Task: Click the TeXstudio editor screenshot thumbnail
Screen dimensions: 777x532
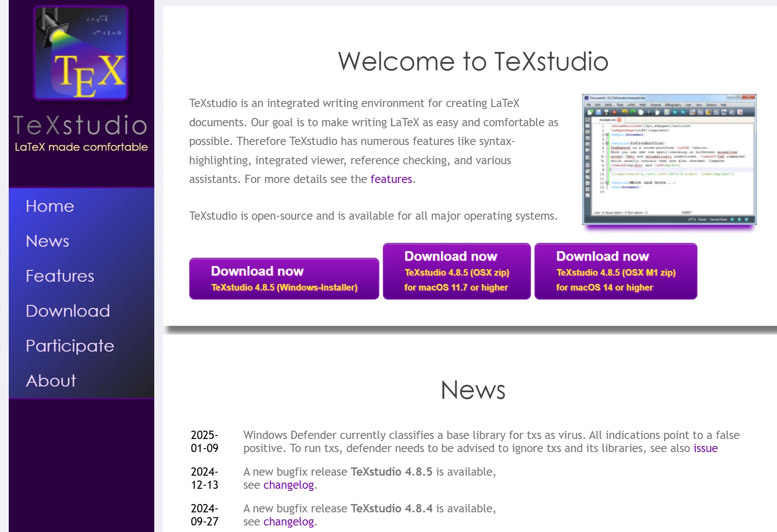Action: (669, 159)
